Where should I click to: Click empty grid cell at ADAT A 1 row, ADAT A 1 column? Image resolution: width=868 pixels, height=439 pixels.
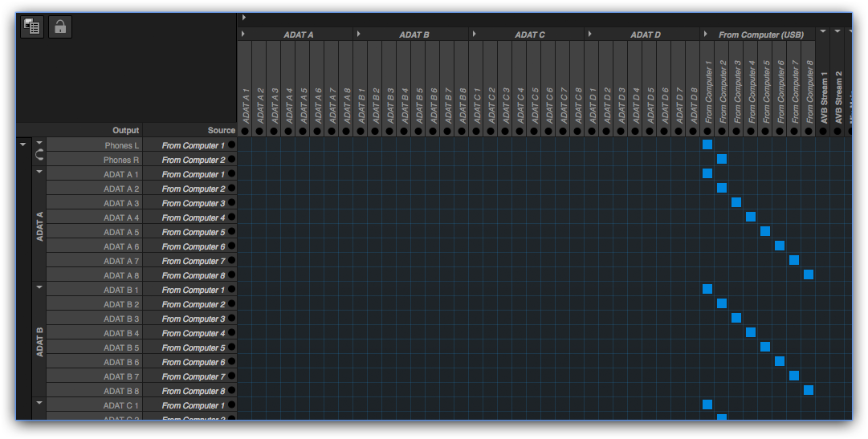245,173
